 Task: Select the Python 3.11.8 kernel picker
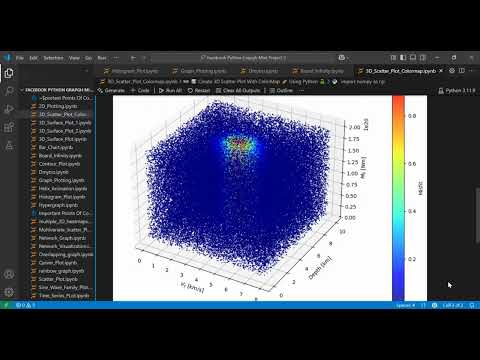pos(456,90)
